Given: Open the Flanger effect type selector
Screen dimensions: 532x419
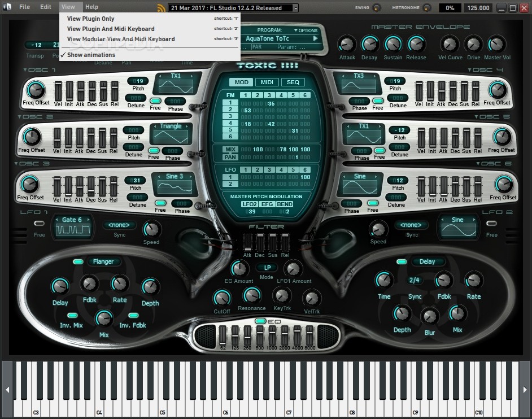Looking at the screenshot, I should coord(103,261).
